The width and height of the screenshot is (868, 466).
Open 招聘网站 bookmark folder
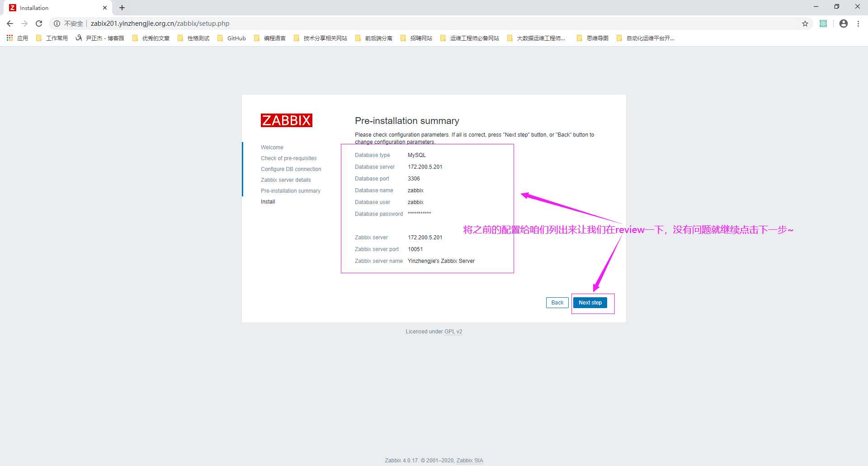tap(416, 38)
